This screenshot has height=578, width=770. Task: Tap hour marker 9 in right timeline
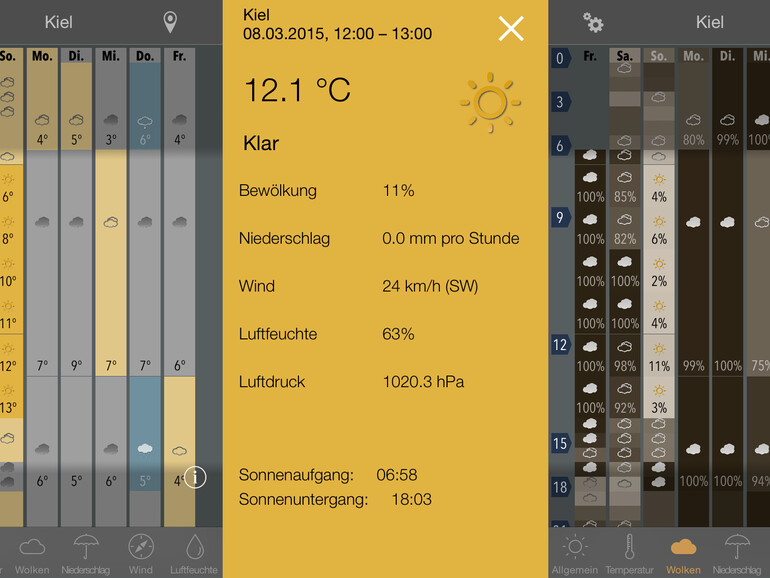(x=560, y=217)
